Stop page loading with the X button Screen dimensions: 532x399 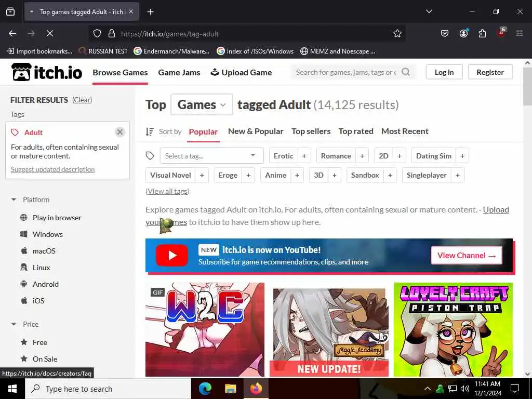coord(49,33)
